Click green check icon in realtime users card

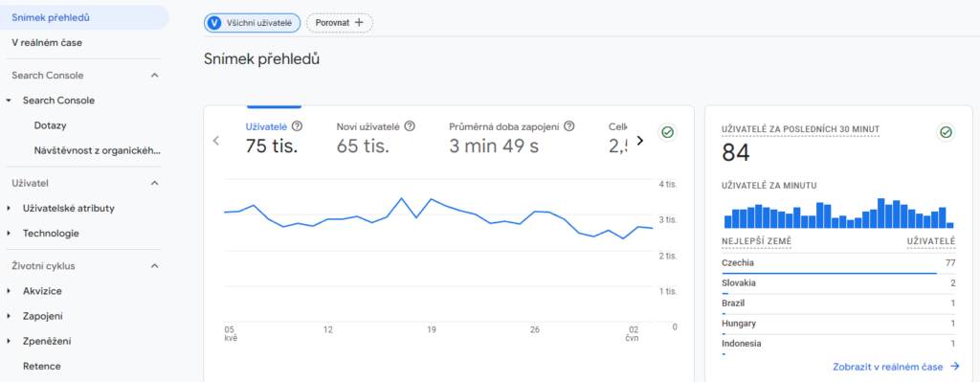point(946,132)
